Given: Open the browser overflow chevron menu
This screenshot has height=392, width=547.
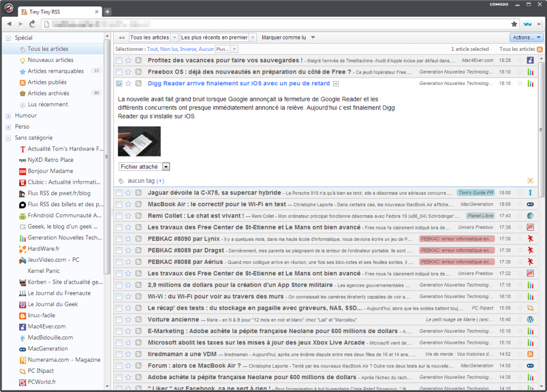Looking at the screenshot, I should pyautogui.click(x=539, y=24).
